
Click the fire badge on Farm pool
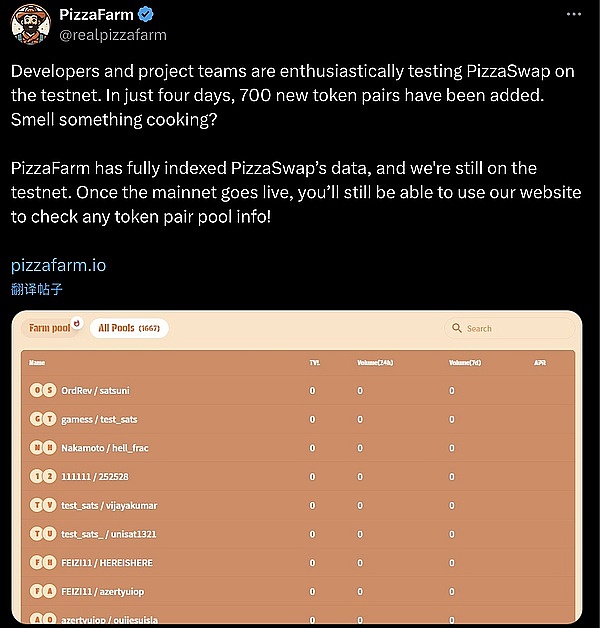(77, 323)
